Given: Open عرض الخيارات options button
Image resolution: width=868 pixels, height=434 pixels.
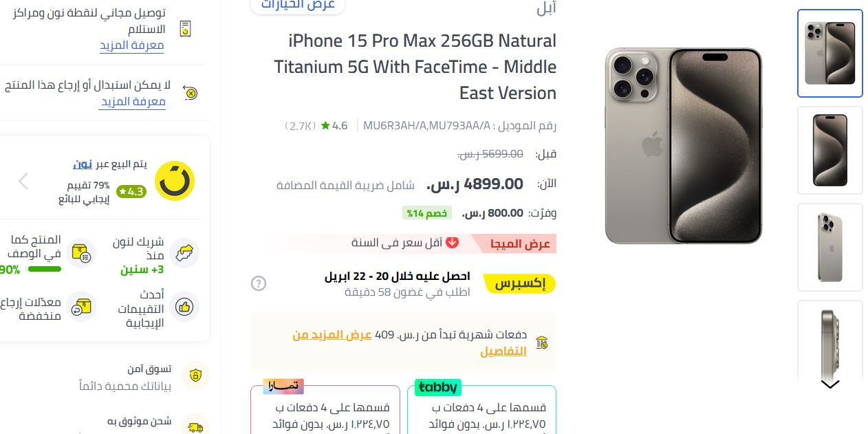Looking at the screenshot, I should pyautogui.click(x=297, y=6).
